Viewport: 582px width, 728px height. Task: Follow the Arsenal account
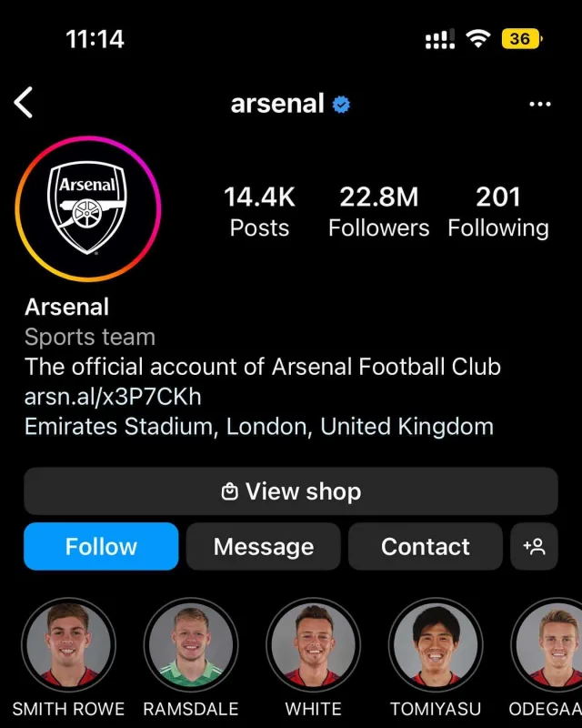click(x=101, y=546)
